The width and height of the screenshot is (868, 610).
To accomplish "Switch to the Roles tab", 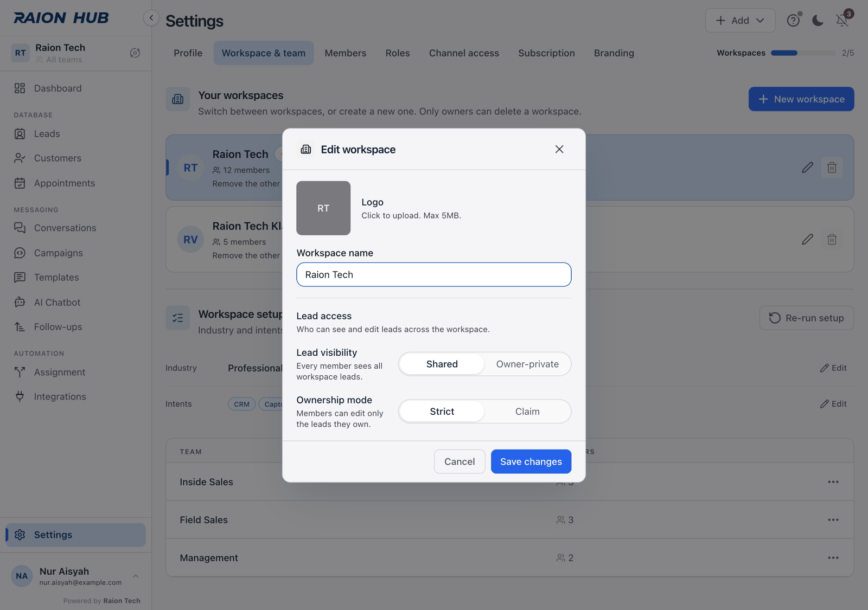I will point(398,53).
